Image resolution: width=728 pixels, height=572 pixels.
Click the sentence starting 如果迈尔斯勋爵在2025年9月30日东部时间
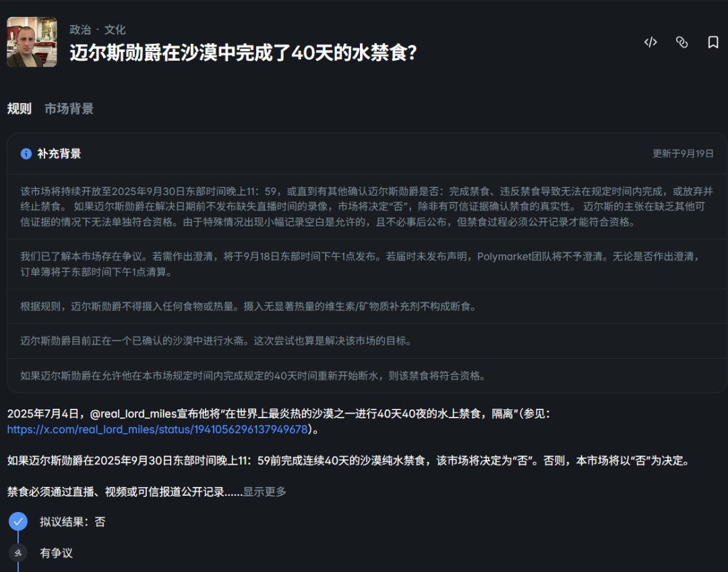tap(348, 461)
